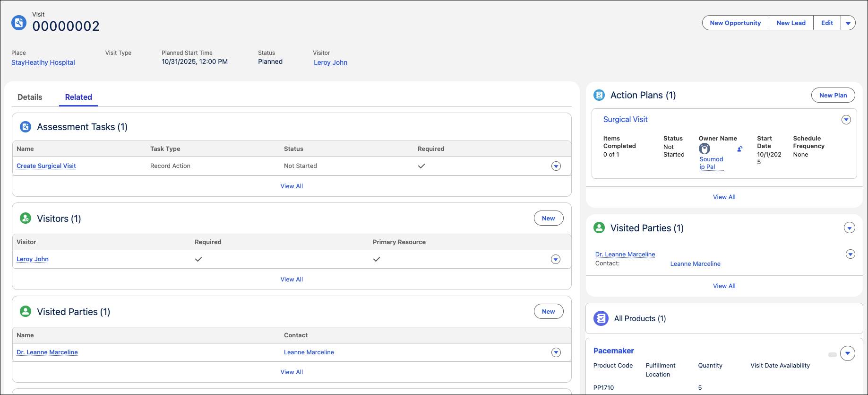The image size is (868, 395).
Task: Click the 'Not Started' status cell in Assessment Tasks
Action: [x=301, y=166]
